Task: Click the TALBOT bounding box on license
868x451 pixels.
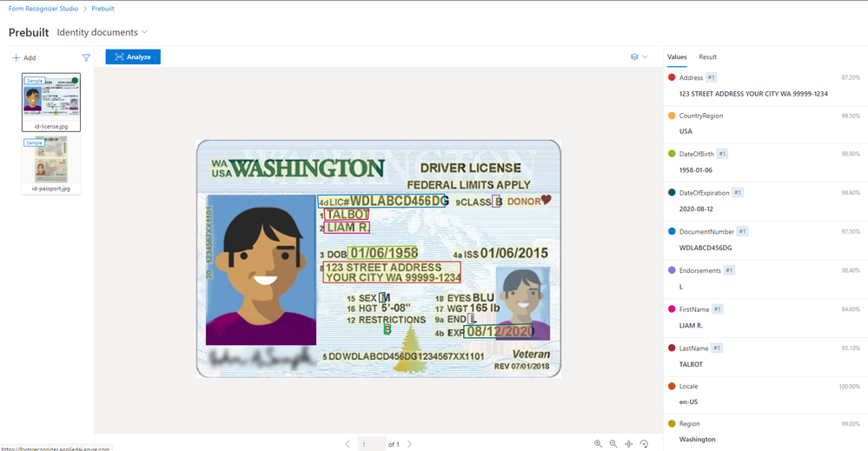Action: [347, 214]
